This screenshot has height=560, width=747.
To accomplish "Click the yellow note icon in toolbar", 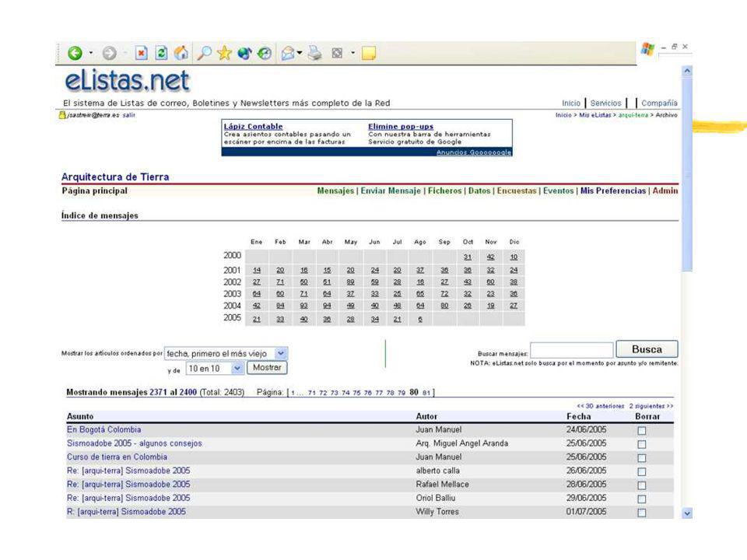I will (x=369, y=53).
